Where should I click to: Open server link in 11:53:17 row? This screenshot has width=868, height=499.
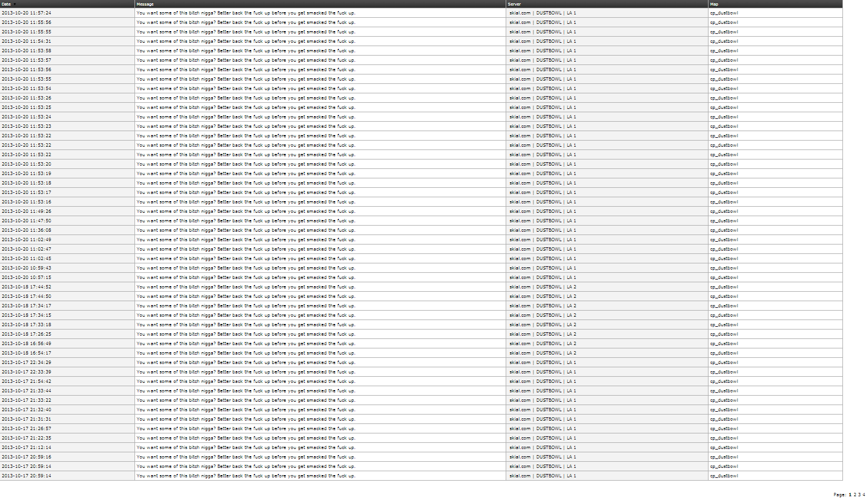tap(542, 192)
